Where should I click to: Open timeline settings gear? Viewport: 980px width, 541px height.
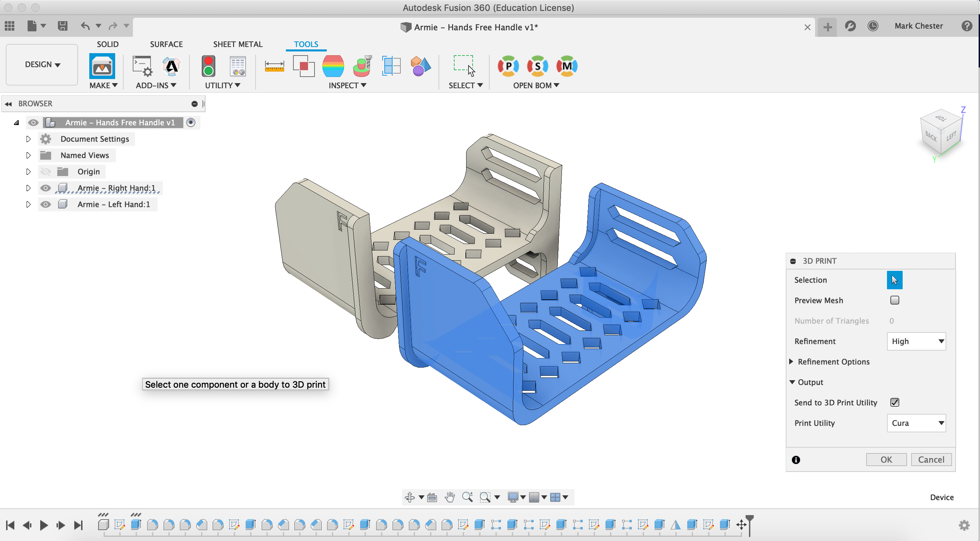[964, 525]
